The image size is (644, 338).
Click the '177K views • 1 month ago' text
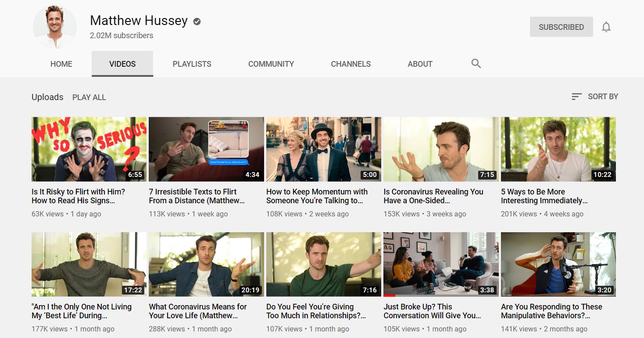(x=73, y=329)
